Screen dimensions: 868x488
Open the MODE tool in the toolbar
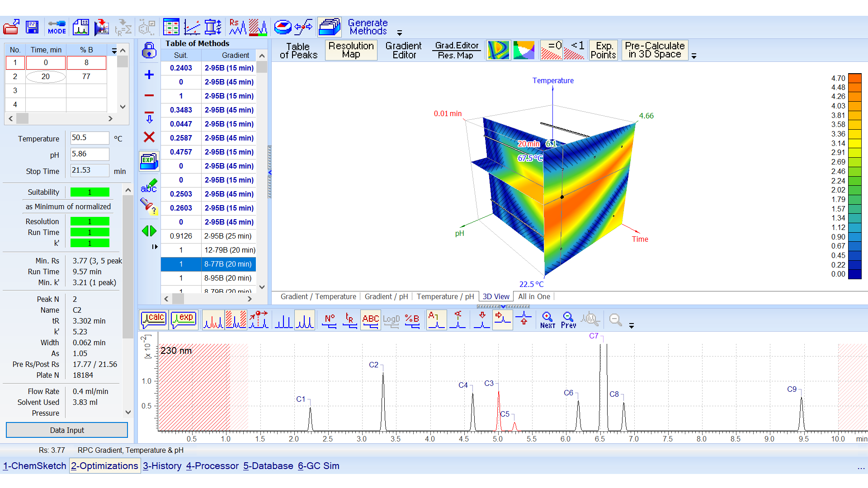[57, 27]
